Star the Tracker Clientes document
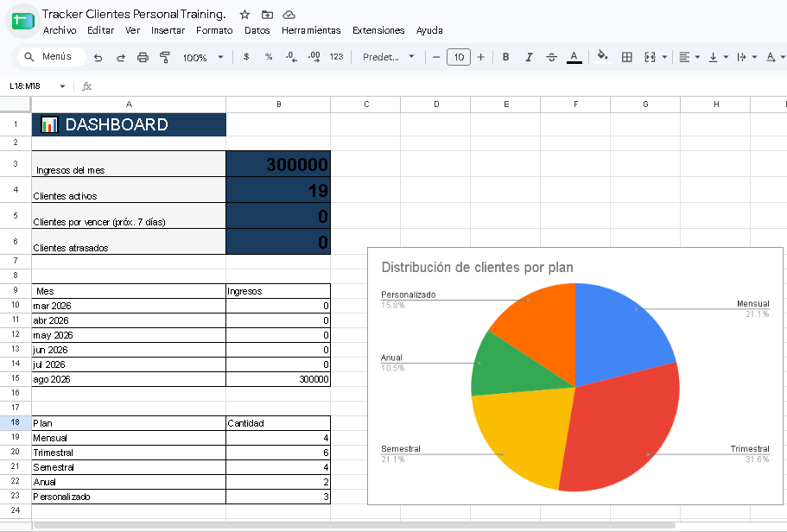This screenshot has height=532, width=787. (x=244, y=15)
